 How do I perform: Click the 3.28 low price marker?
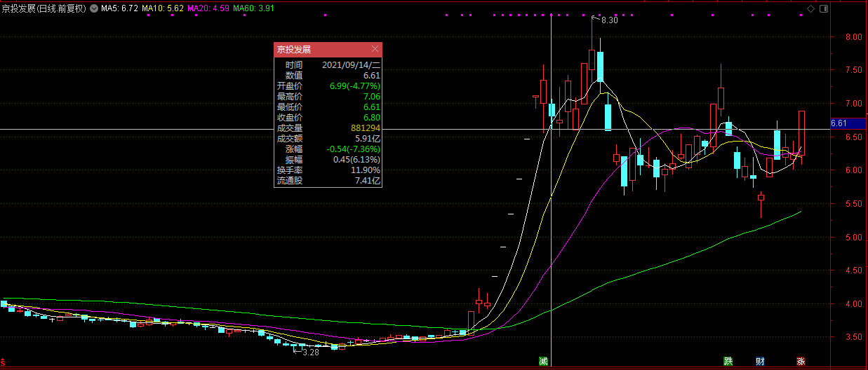tap(310, 352)
